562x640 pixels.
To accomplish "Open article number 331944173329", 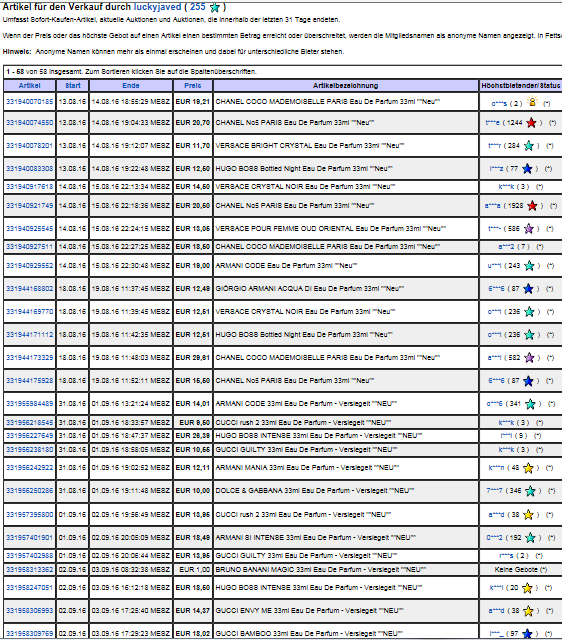I will 29,358.
